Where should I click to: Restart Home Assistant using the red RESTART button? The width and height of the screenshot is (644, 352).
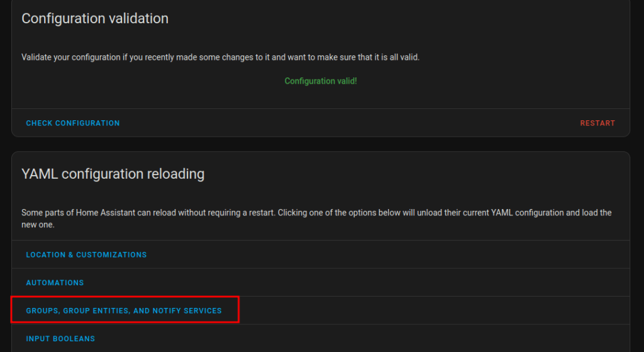pyautogui.click(x=597, y=123)
